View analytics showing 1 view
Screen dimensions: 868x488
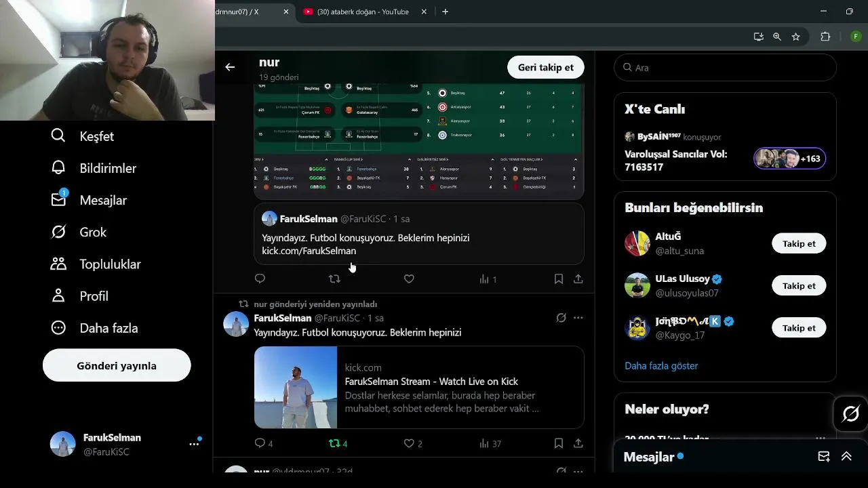[488, 279]
